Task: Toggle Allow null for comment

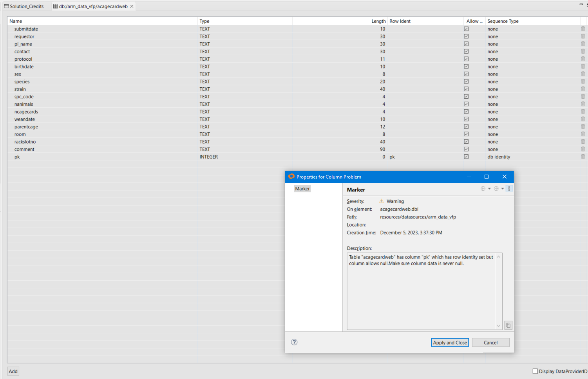Action: pos(466,149)
